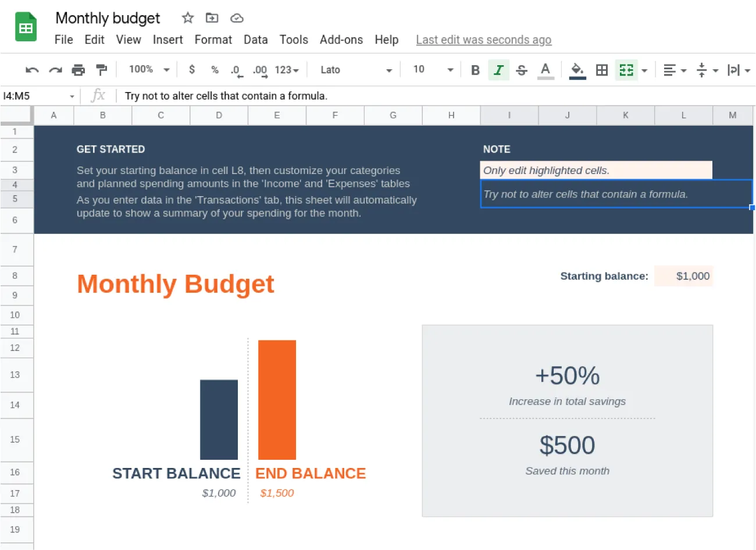Viewport: 756px width, 550px height.
Task: Decrease decimal places
Action: point(236,69)
